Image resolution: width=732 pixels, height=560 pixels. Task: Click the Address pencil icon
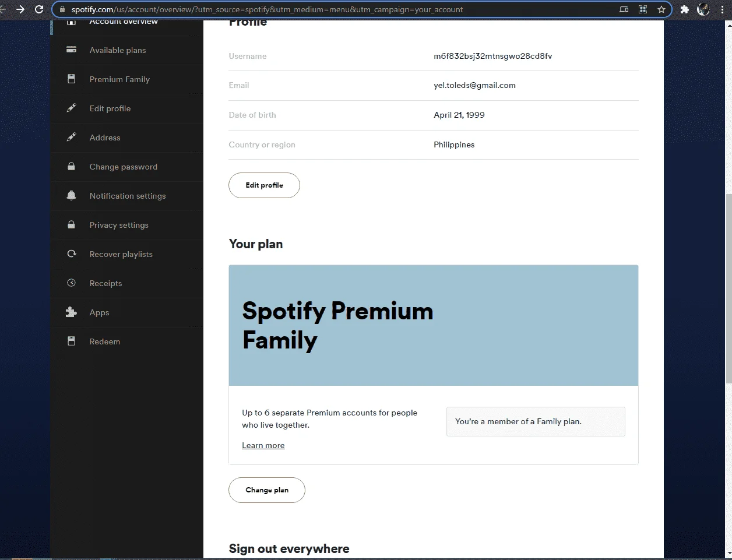(x=71, y=138)
